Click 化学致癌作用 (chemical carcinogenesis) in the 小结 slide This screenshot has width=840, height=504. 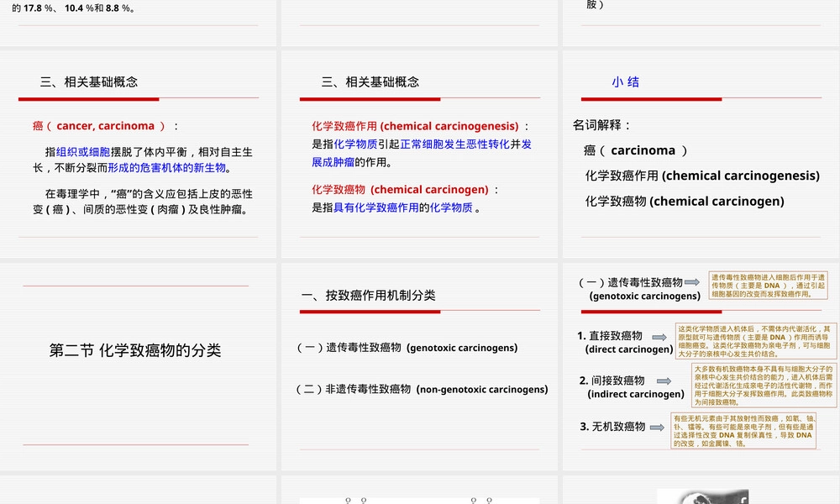pos(702,176)
